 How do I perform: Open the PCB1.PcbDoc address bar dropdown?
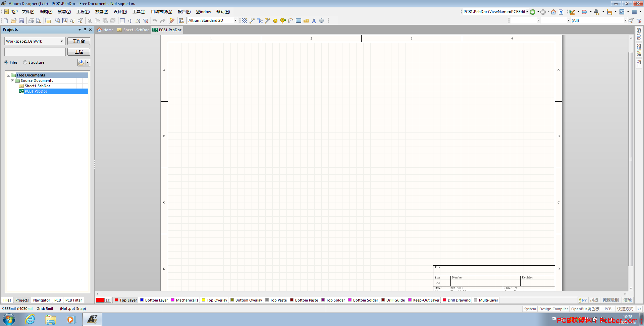[x=527, y=12]
